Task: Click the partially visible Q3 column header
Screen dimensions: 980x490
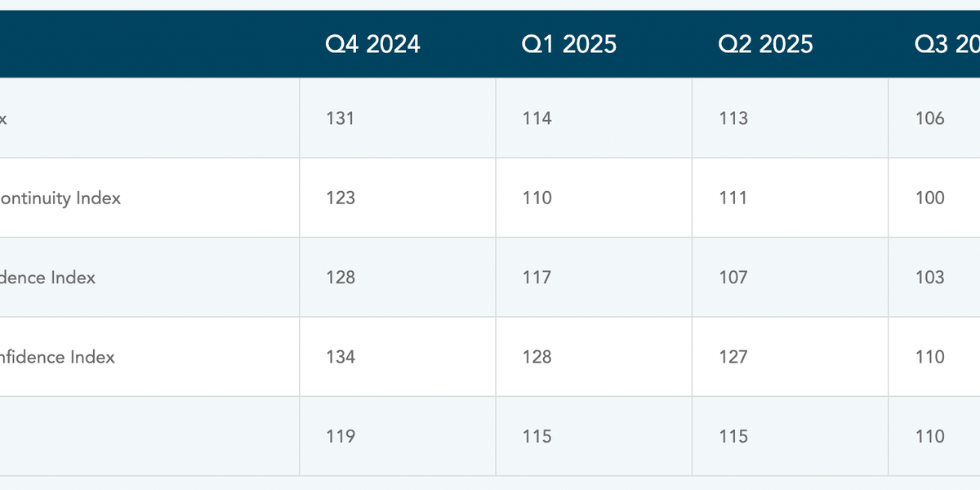Action: point(947,44)
